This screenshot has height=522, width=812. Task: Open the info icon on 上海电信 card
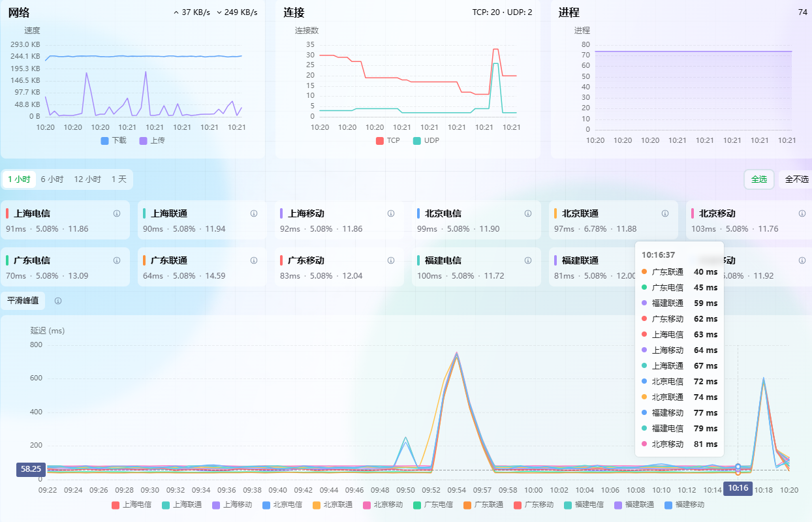pyautogui.click(x=117, y=213)
